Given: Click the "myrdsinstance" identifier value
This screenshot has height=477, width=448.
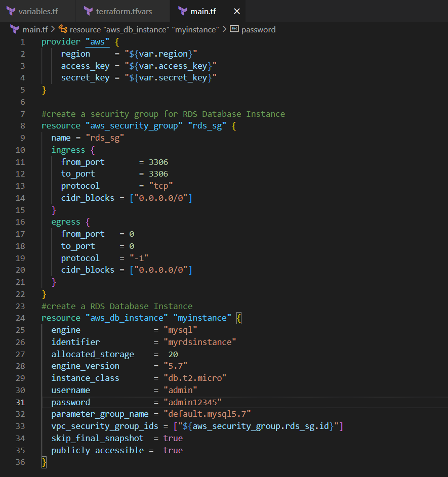Looking at the screenshot, I should click(199, 342).
